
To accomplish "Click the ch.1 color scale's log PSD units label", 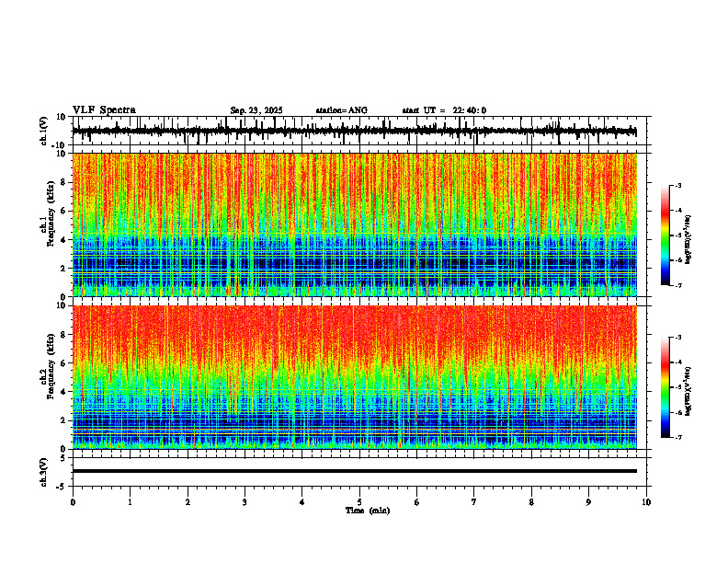I will [x=688, y=239].
